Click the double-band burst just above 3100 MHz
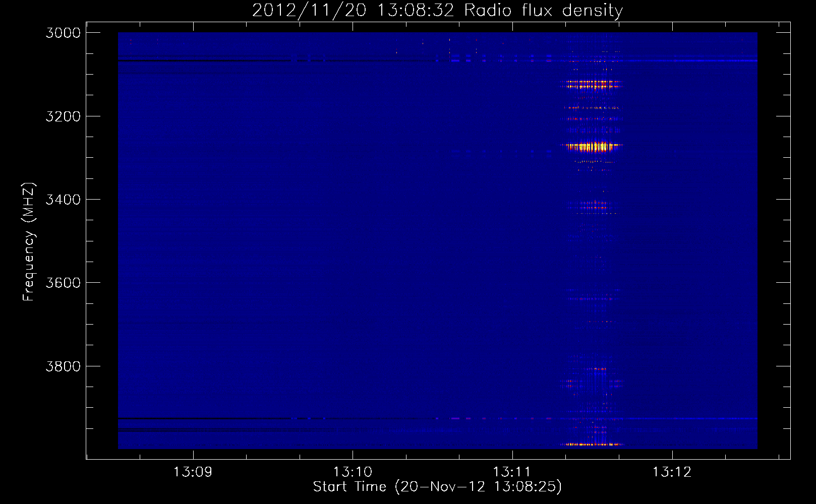This screenshot has width=816, height=504. [592, 84]
